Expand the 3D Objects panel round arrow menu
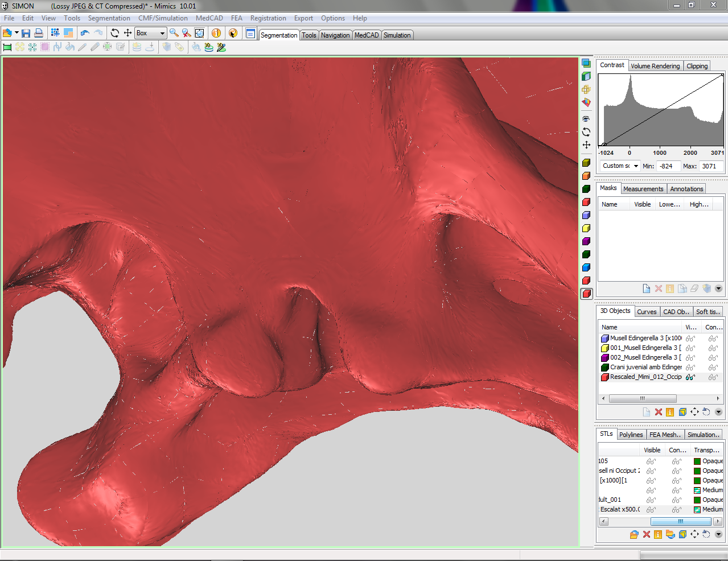Viewport: 728px width, 561px height. pos(718,412)
